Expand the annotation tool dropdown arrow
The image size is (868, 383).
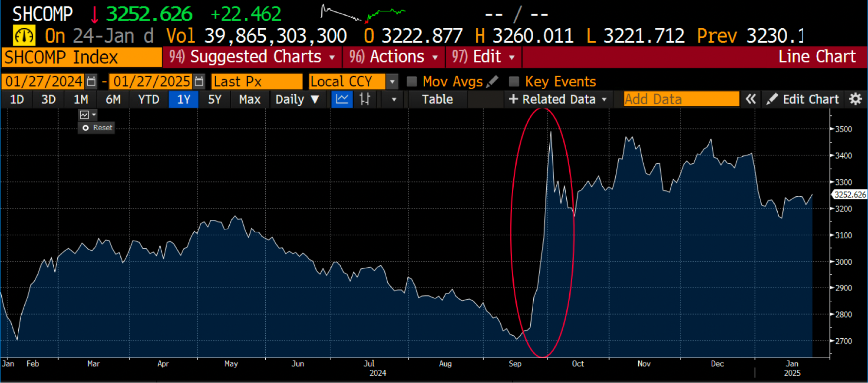(x=94, y=115)
